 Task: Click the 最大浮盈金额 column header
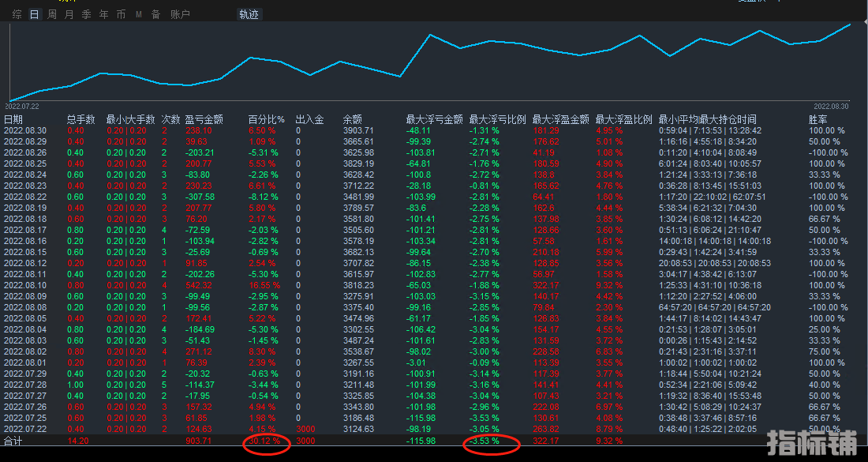click(561, 120)
